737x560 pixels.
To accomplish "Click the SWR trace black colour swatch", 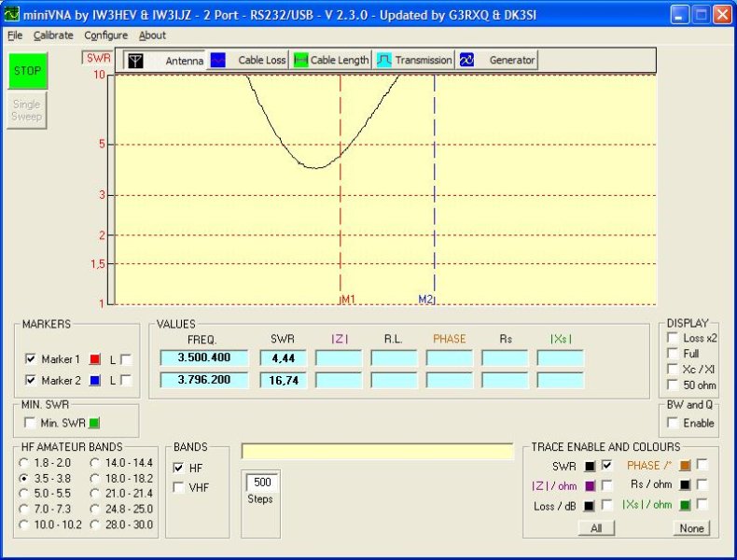I will tap(590, 467).
